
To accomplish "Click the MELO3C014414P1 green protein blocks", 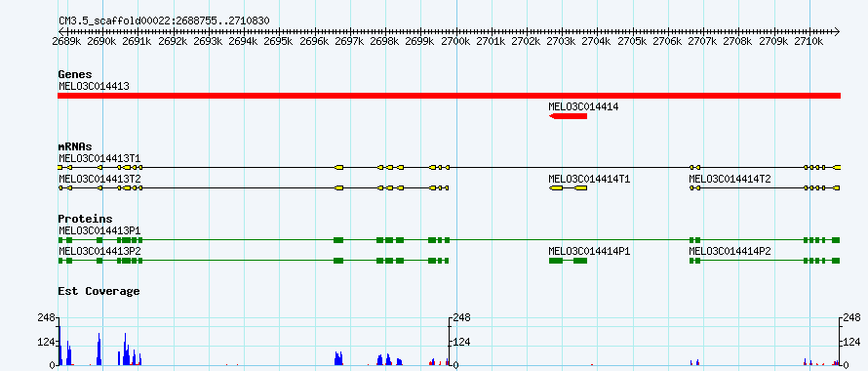I will (x=568, y=261).
